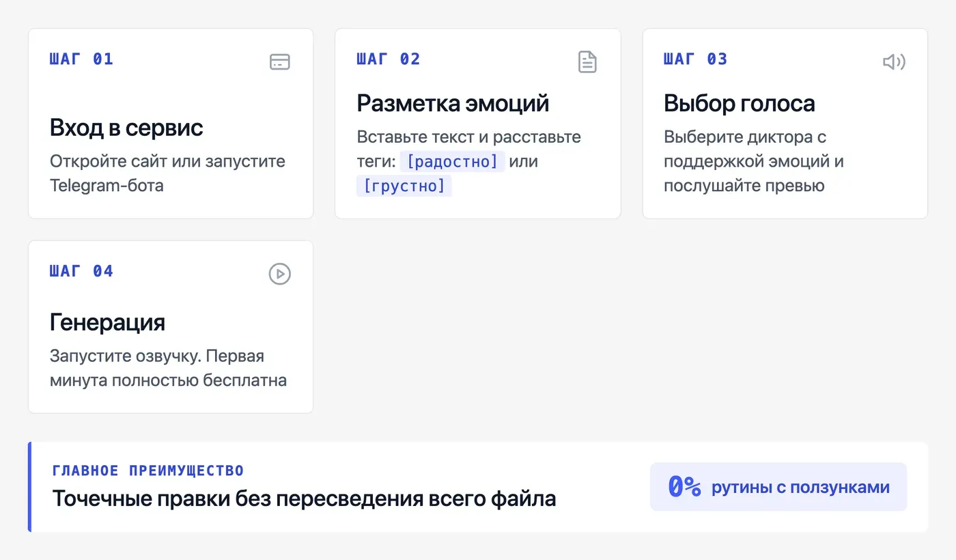The image size is (956, 560).
Task: Select the heading "Вход в сервис"
Action: coord(126,128)
